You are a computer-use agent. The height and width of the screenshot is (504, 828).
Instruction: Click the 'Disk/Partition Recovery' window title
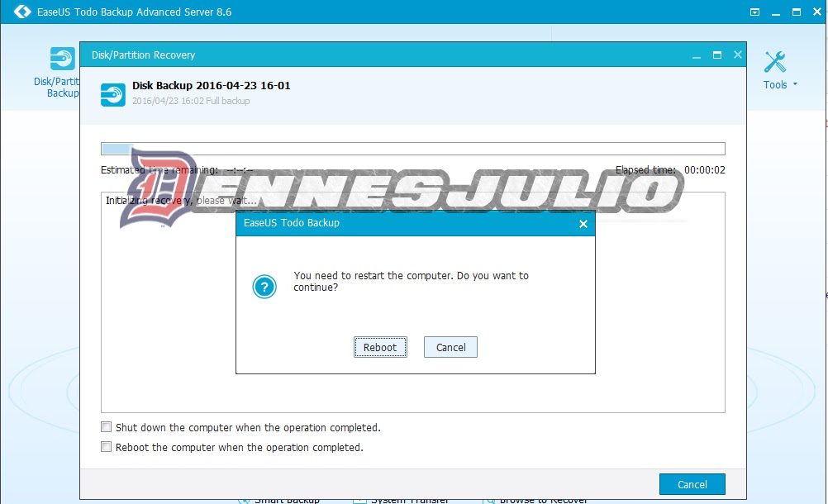(x=143, y=55)
